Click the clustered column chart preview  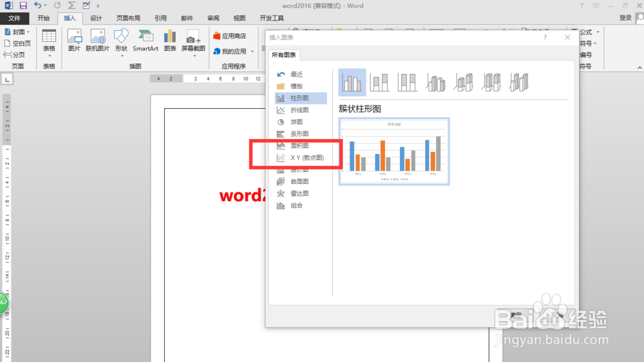tap(394, 151)
